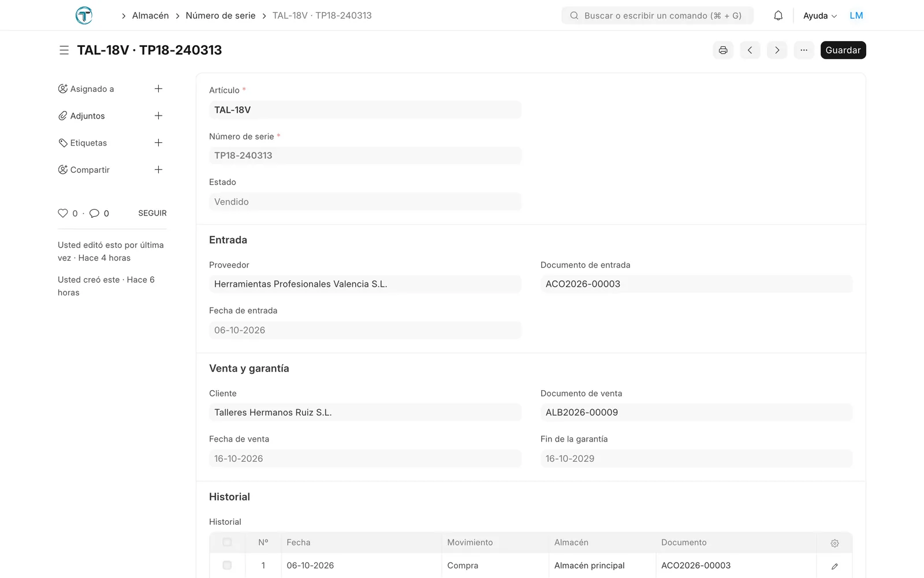The image size is (924, 578).
Task: Click the Historial section heading
Action: (x=229, y=497)
